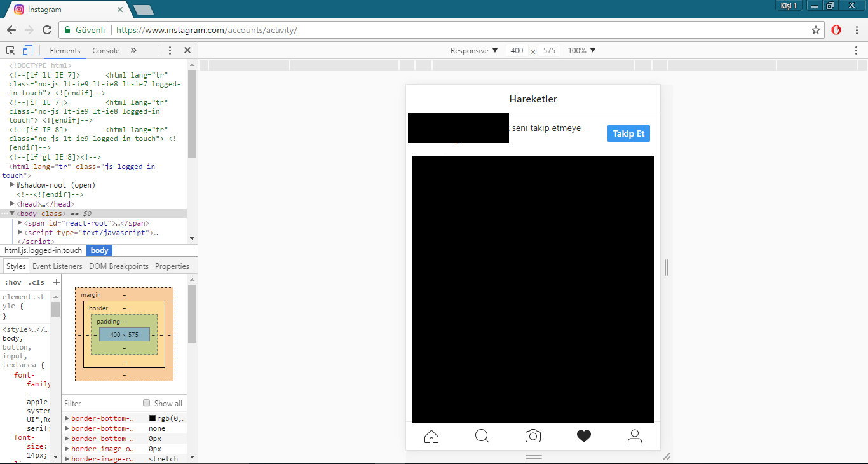Toggle device toolbar icon
The width and height of the screenshot is (868, 464).
27,51
